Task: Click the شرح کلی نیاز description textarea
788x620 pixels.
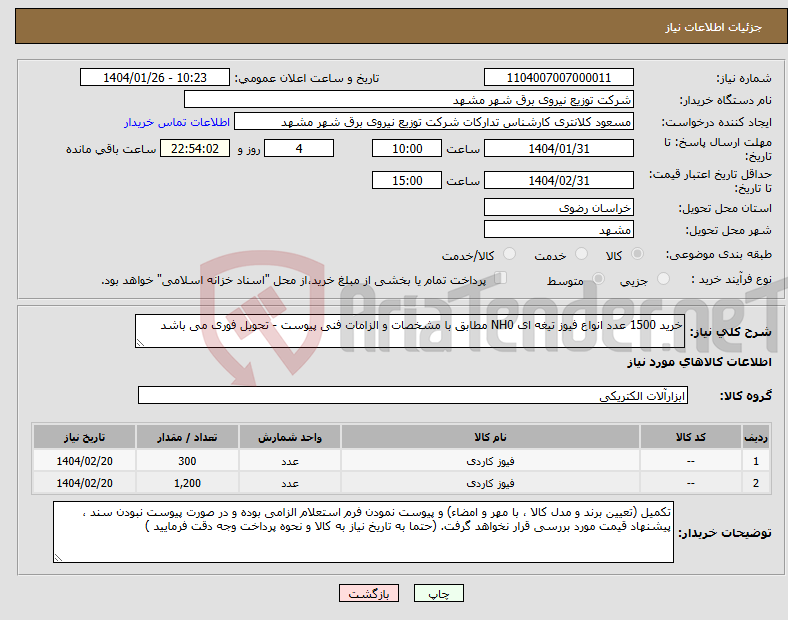Action: [x=410, y=331]
